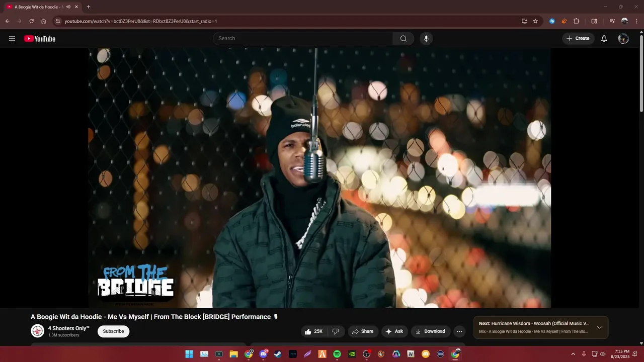Mute the tab via its speaker icon
This screenshot has height=362, width=644.
click(x=68, y=7)
